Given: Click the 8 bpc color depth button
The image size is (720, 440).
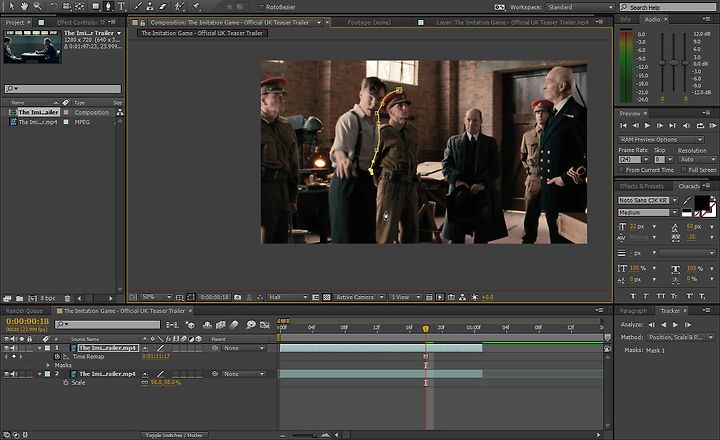Looking at the screenshot, I should coord(48,298).
